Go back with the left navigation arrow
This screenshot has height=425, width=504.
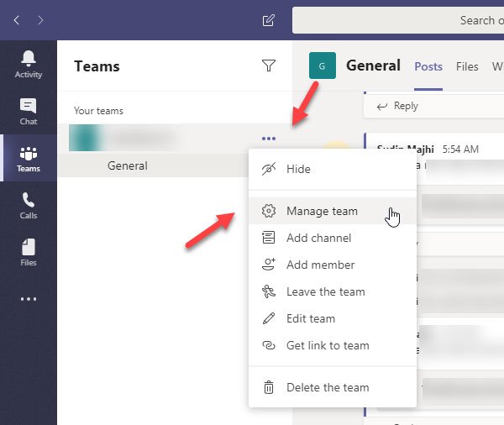17,20
